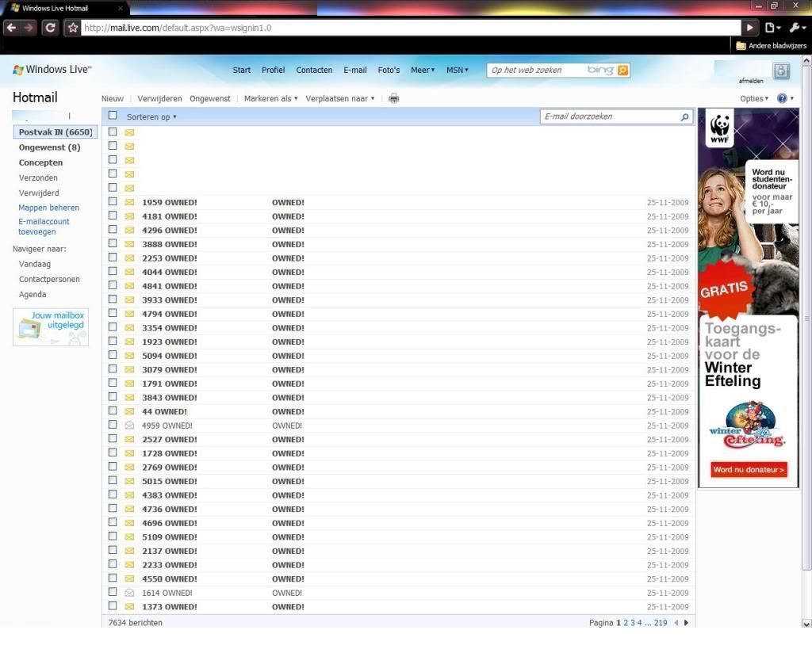Open the Verplaatsen naar dropdown
Viewport: 812px width, 649px height.
pyautogui.click(x=339, y=98)
